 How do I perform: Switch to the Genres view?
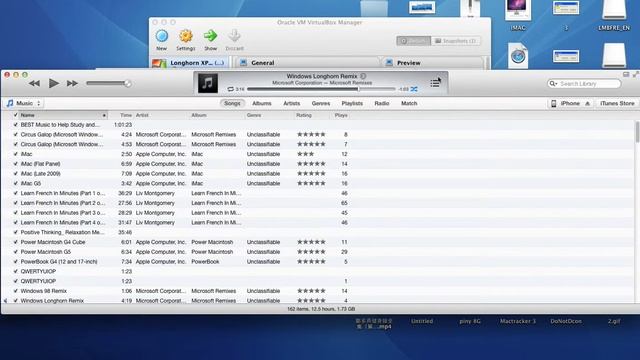point(321,103)
